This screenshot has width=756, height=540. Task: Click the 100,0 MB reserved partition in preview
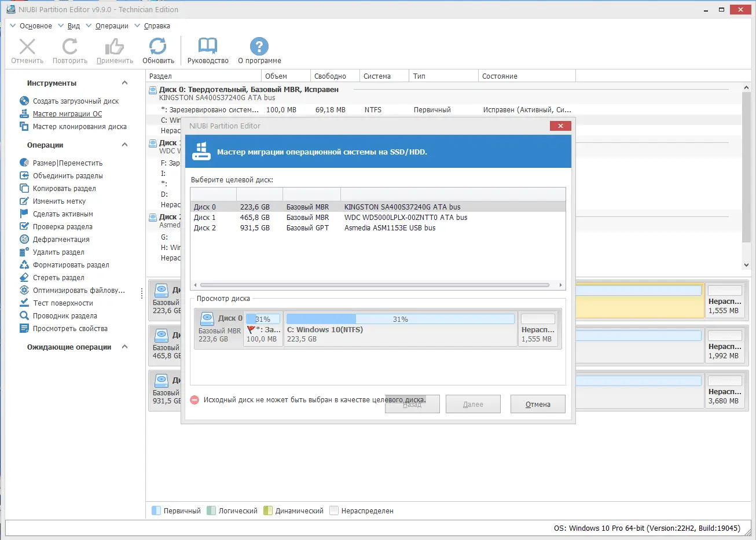(x=263, y=328)
